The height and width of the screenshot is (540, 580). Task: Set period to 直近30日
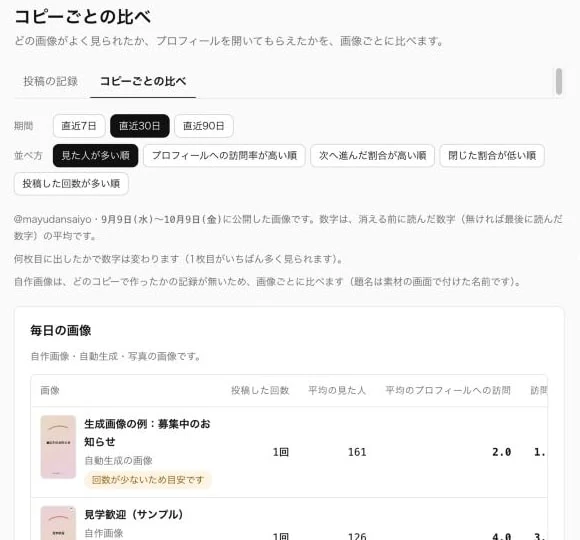pos(140,126)
